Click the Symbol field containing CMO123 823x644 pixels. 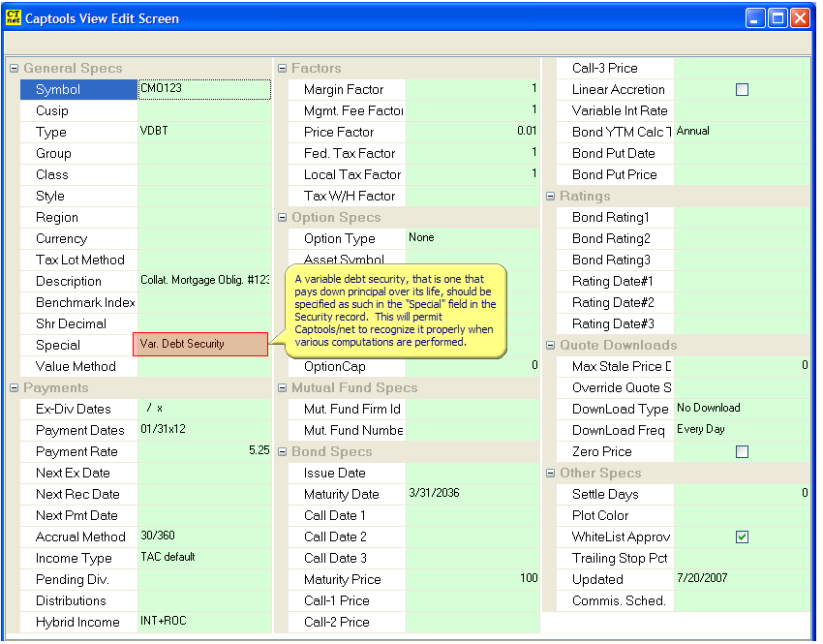203,89
